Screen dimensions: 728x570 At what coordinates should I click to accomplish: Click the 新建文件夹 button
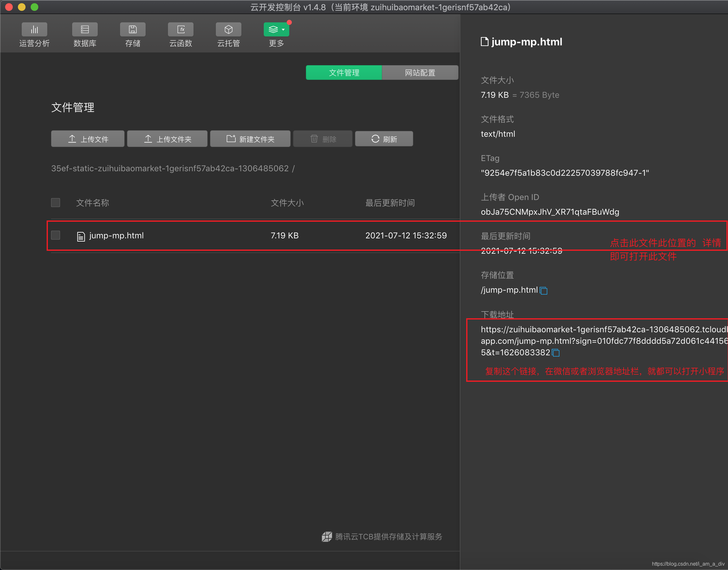[250, 139]
